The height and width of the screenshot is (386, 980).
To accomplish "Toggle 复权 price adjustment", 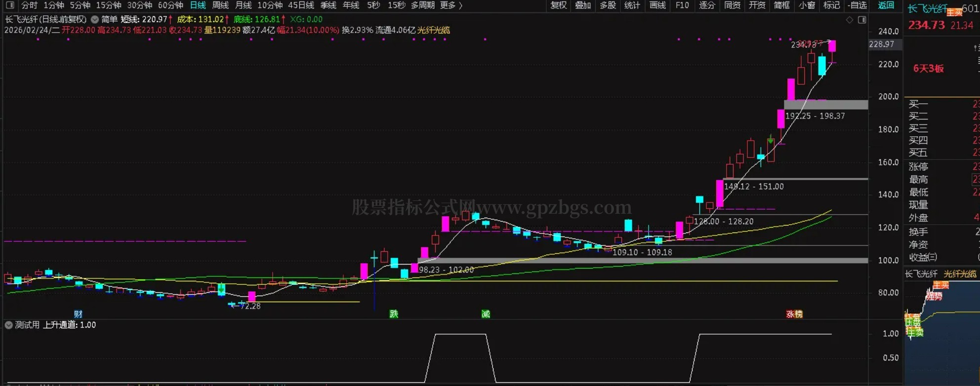I will click(559, 5).
